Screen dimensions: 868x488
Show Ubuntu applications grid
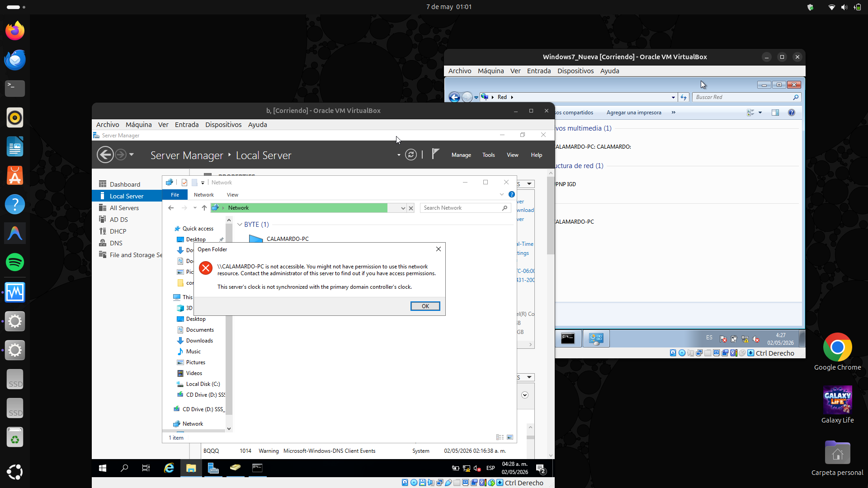(x=15, y=472)
